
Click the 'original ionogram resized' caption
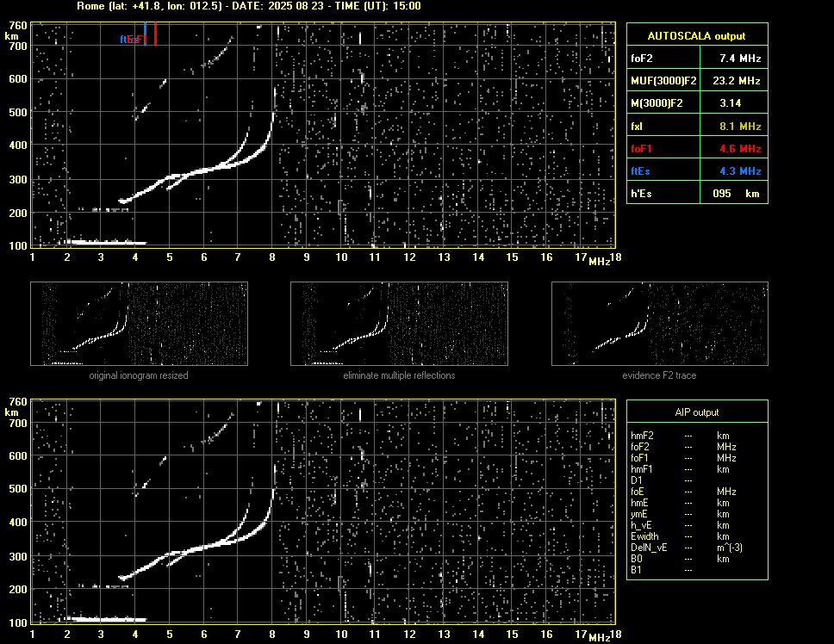click(139, 375)
